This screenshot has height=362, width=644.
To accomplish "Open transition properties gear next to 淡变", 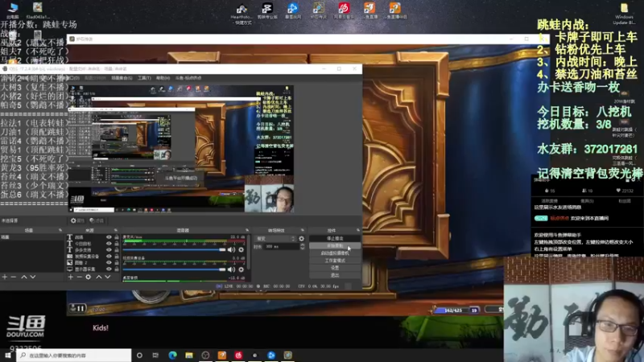I will click(301, 238).
